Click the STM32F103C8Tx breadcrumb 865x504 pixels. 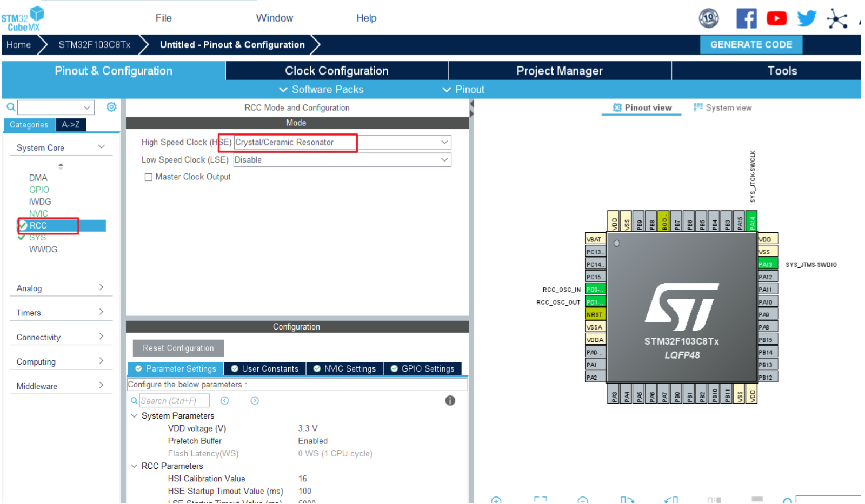coord(95,45)
